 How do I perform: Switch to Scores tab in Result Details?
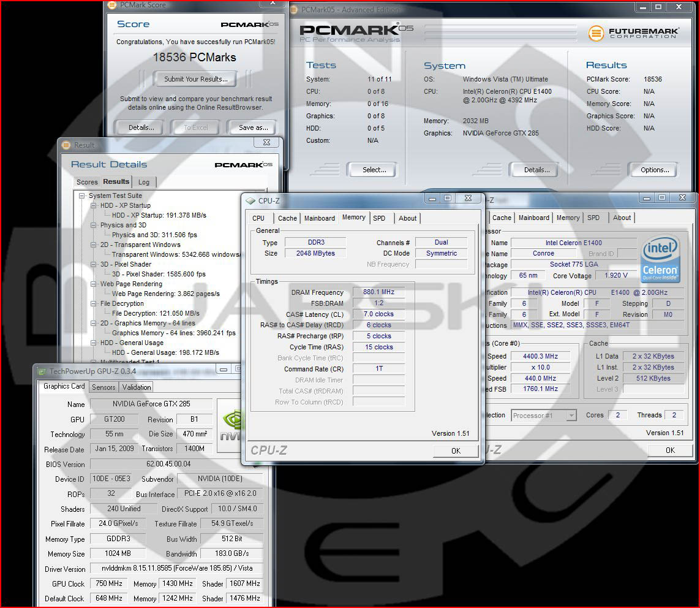pyautogui.click(x=86, y=182)
